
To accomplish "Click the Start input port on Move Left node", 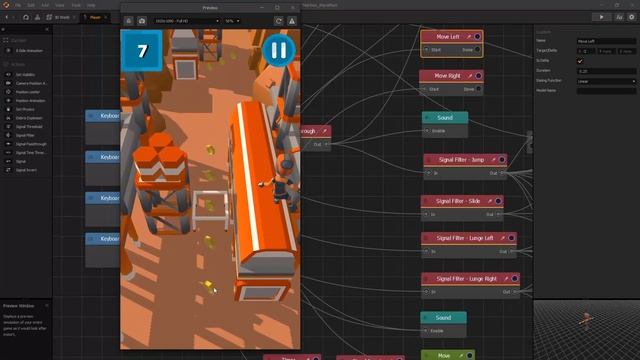I will [x=427, y=50].
